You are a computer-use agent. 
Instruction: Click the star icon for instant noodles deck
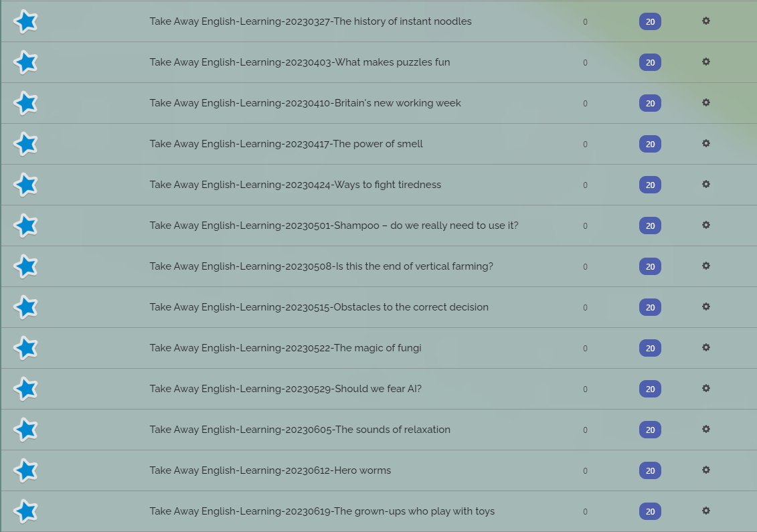pyautogui.click(x=25, y=21)
